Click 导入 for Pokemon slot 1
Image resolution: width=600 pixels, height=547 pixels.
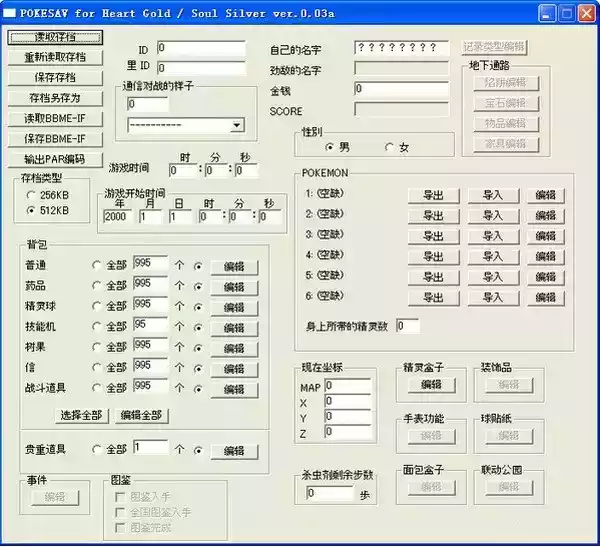click(493, 195)
